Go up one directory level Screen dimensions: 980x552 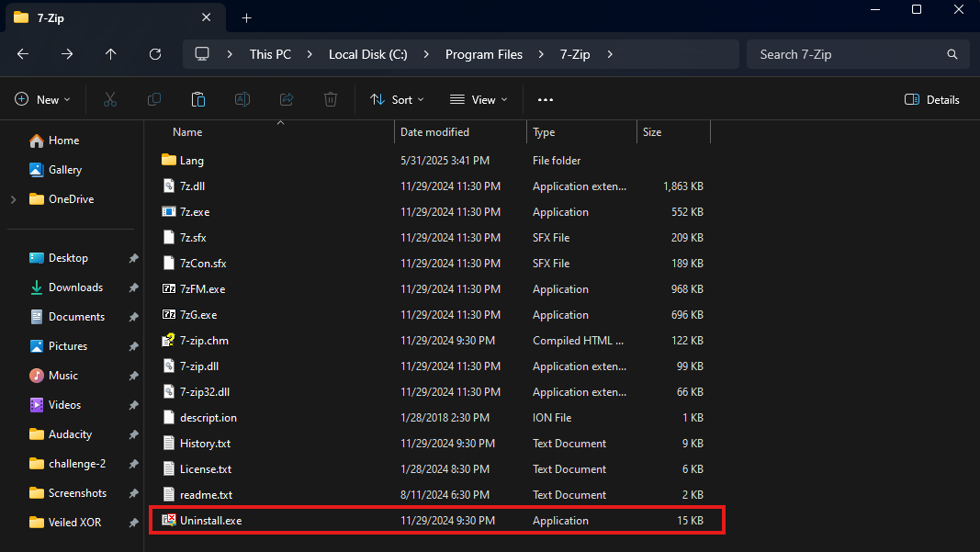111,54
